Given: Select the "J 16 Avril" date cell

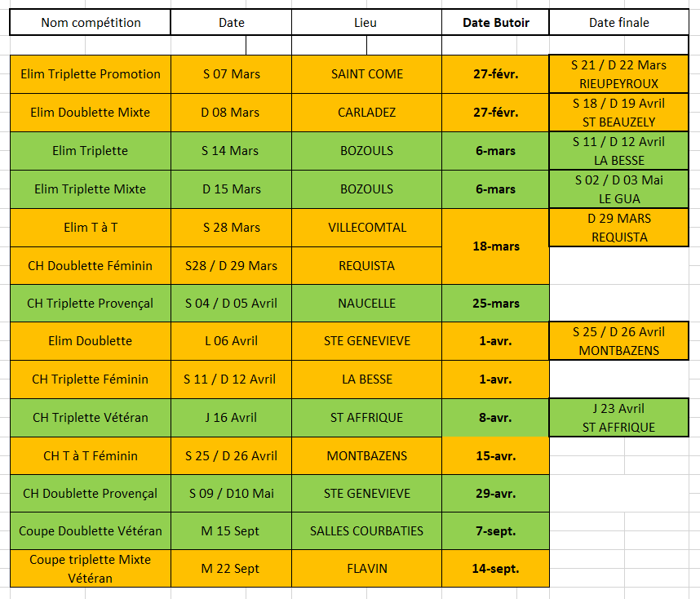Looking at the screenshot, I should (x=231, y=417).
